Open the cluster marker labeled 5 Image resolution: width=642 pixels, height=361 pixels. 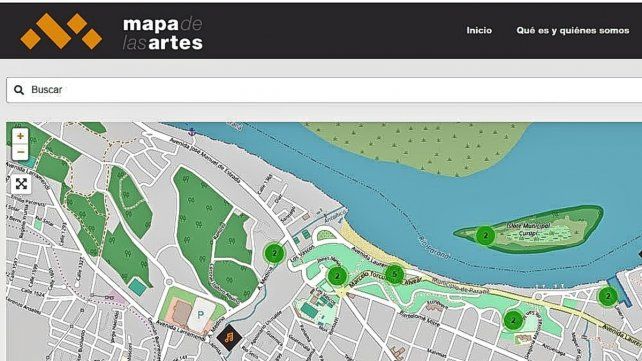pyautogui.click(x=395, y=274)
